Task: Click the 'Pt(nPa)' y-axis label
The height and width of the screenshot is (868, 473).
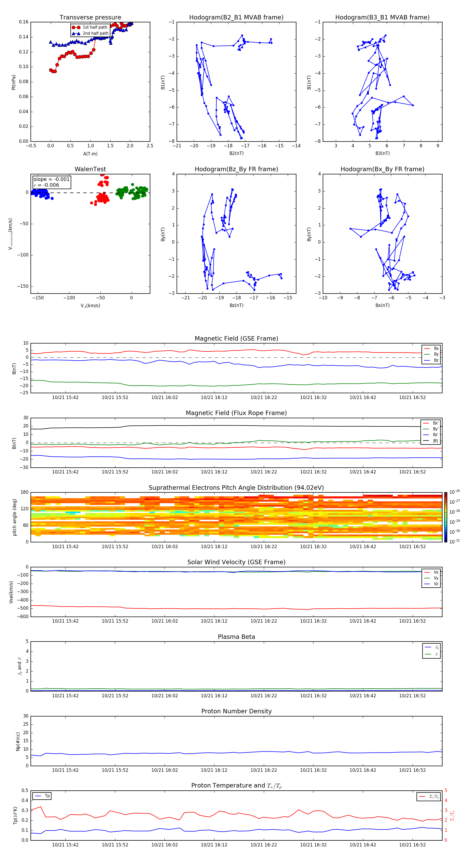Action: 13,82
